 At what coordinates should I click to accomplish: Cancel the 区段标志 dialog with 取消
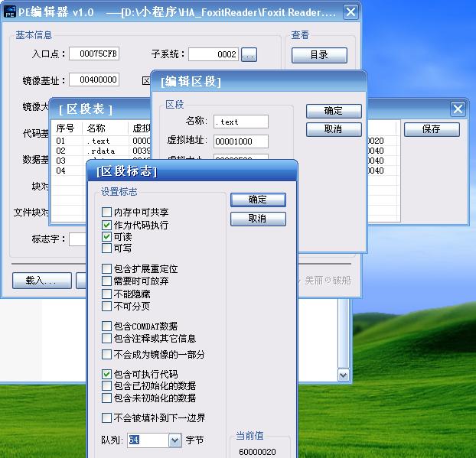258,219
